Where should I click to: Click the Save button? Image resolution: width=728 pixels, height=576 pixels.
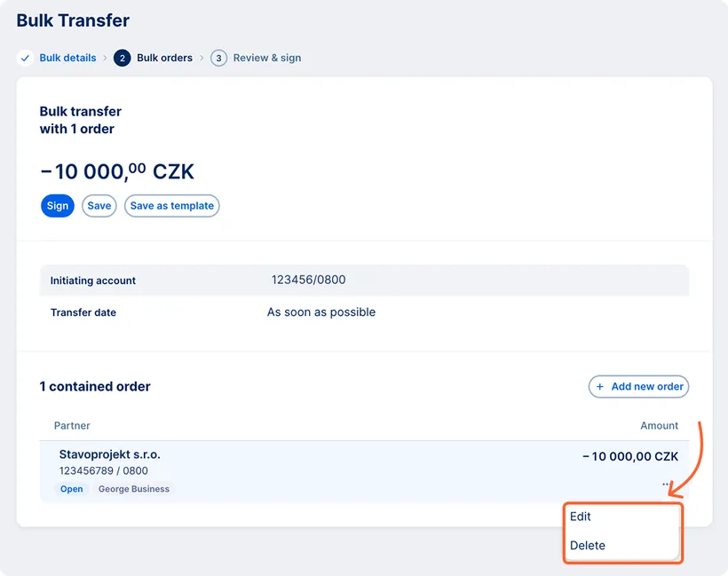click(99, 205)
